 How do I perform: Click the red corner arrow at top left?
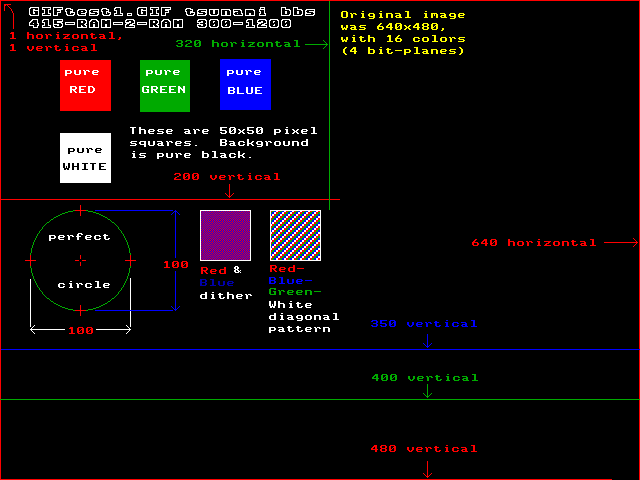(9, 16)
